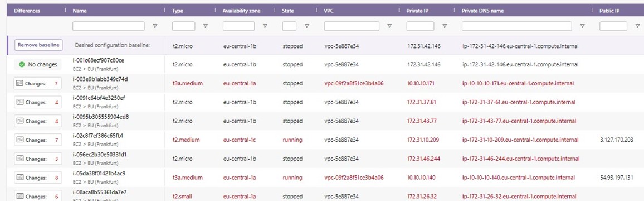Open Changes 4 for i-0095b305555904ed8
The image size is (644, 201).
tap(38, 121)
